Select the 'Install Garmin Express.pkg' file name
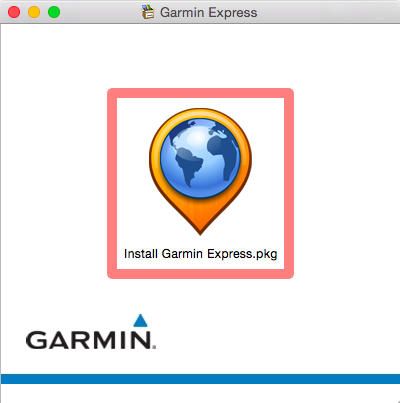400x403 pixels. click(200, 254)
